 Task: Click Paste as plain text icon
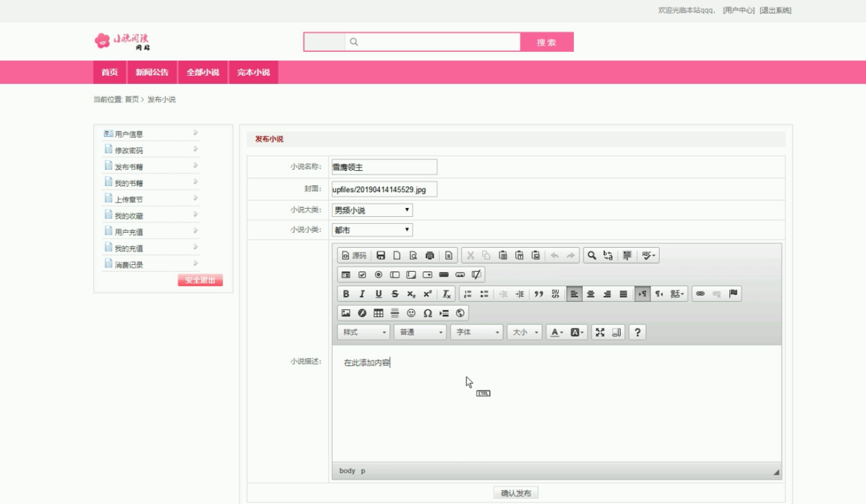(x=519, y=255)
